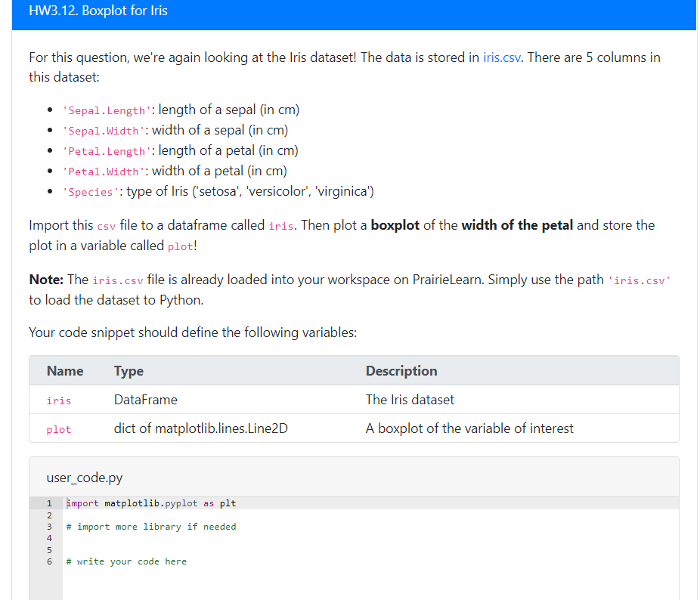700x600 pixels.
Task: Select the 'Sepal.Width' code text
Action: tap(104, 131)
